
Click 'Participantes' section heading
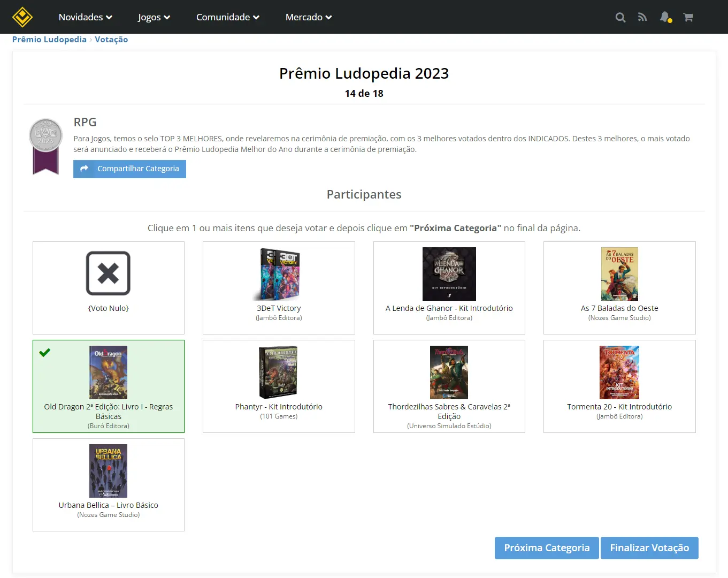pos(364,195)
